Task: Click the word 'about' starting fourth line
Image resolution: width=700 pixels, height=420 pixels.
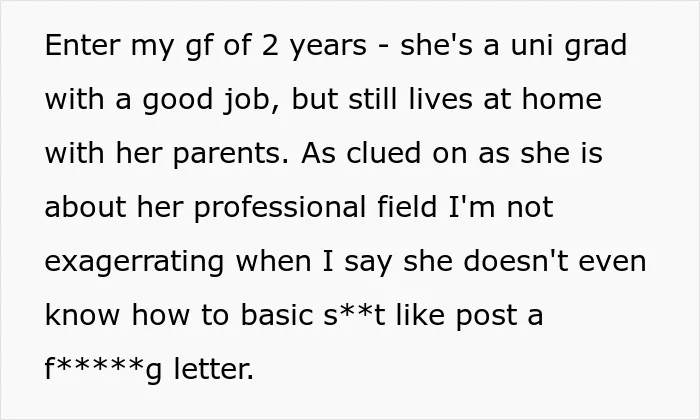Action: click(86, 207)
